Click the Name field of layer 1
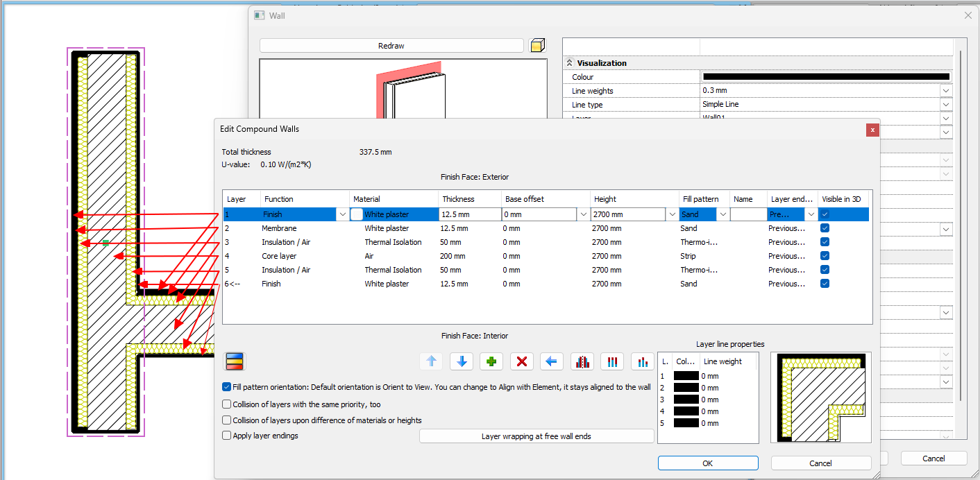 pyautogui.click(x=748, y=215)
